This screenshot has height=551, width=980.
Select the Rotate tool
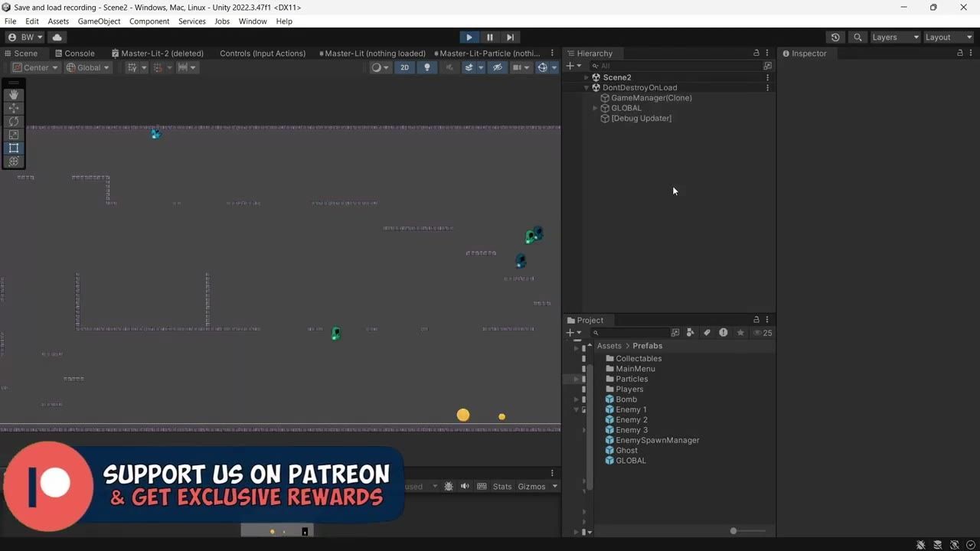(14, 121)
